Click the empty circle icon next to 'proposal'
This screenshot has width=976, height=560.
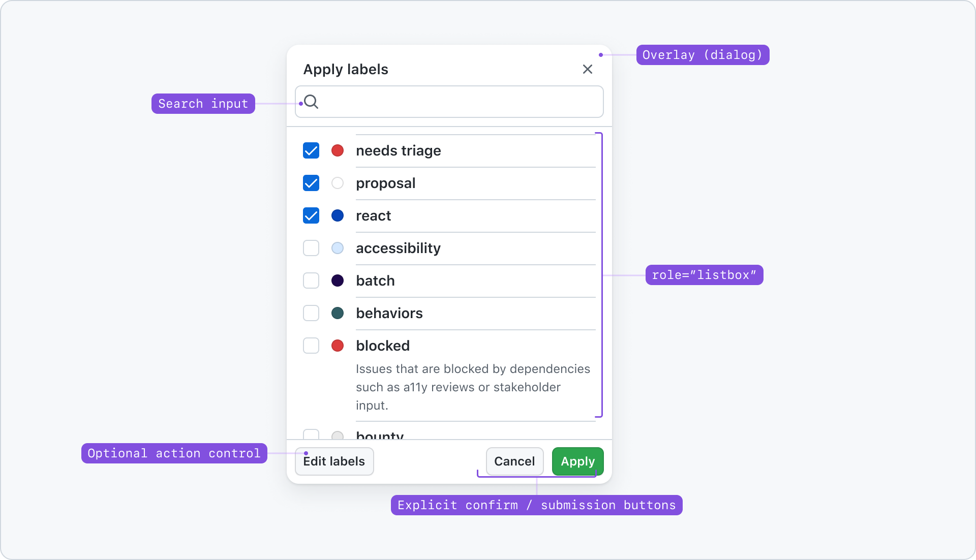[x=337, y=183]
